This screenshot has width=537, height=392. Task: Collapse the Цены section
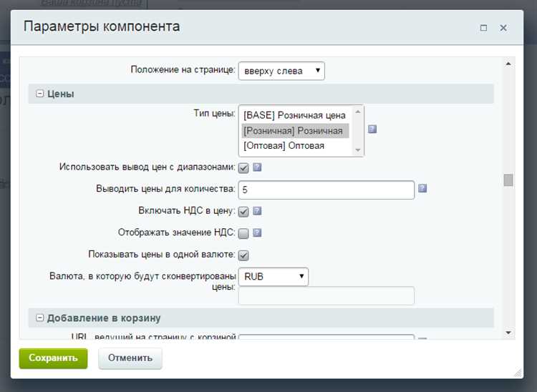tap(39, 94)
